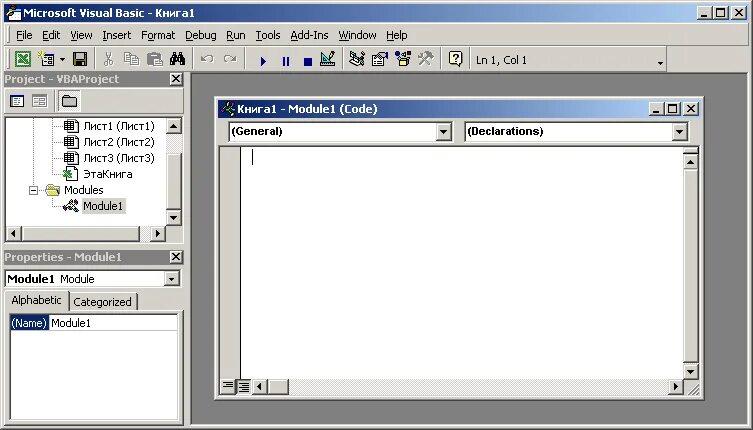Select the Modules folder label
Image resolution: width=753 pixels, height=430 pixels.
[84, 190]
